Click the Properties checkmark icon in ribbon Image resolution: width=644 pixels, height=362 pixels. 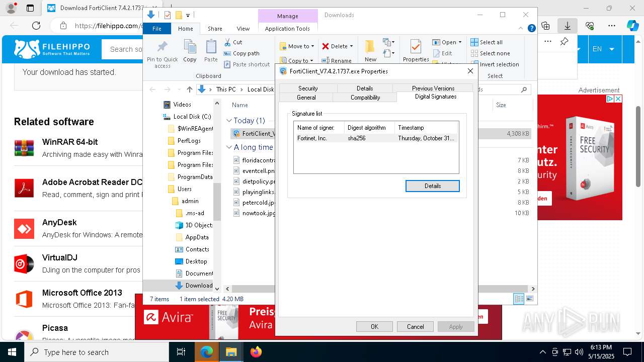pos(416,47)
